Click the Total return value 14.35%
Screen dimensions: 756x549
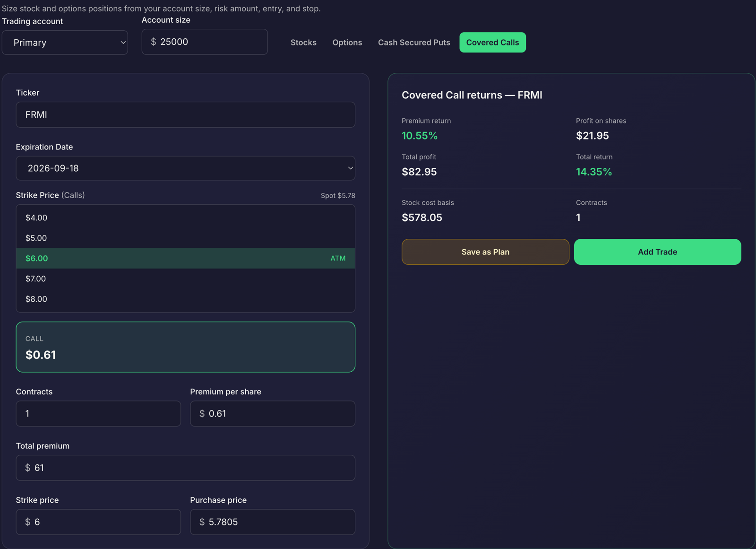[x=594, y=172]
